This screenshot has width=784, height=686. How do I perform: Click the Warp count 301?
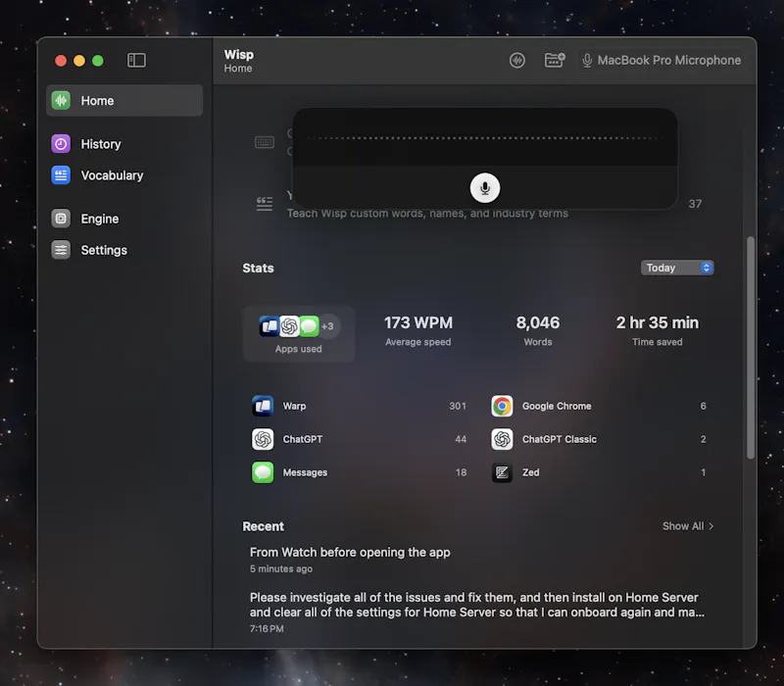coord(458,406)
